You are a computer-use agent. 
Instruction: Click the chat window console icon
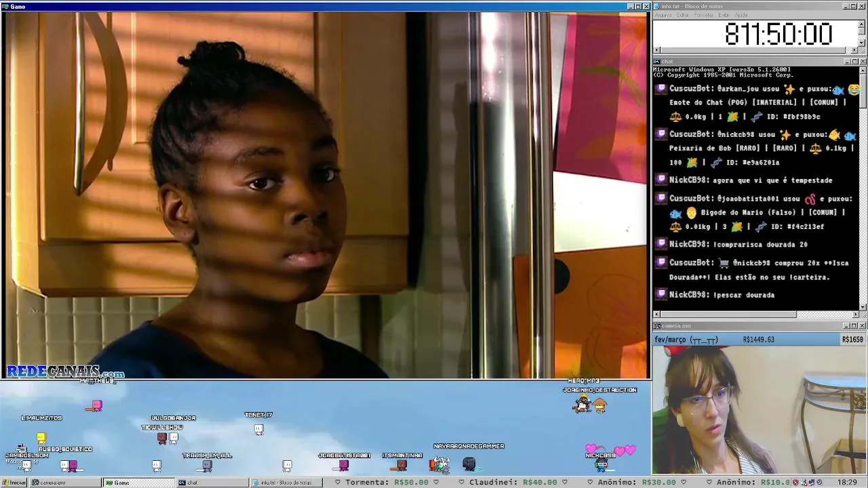pos(657,62)
